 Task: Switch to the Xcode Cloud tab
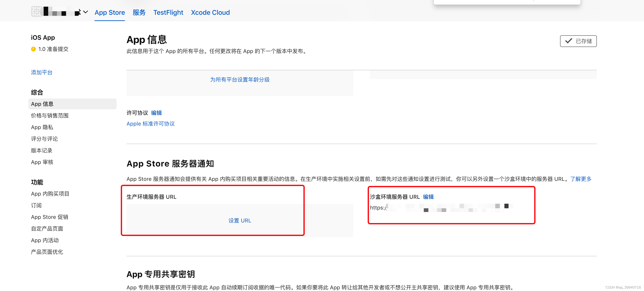[210, 12]
